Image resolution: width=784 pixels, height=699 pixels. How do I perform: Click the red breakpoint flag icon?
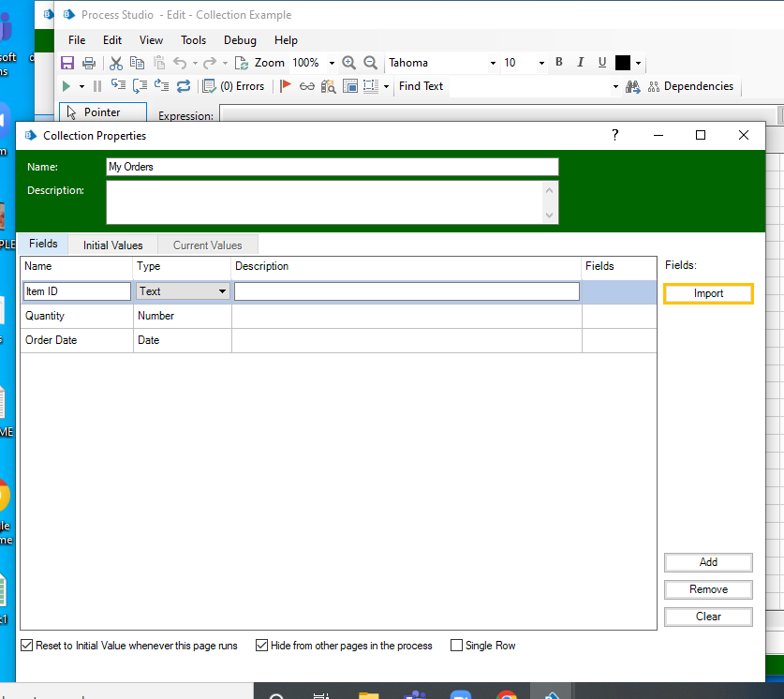click(286, 86)
